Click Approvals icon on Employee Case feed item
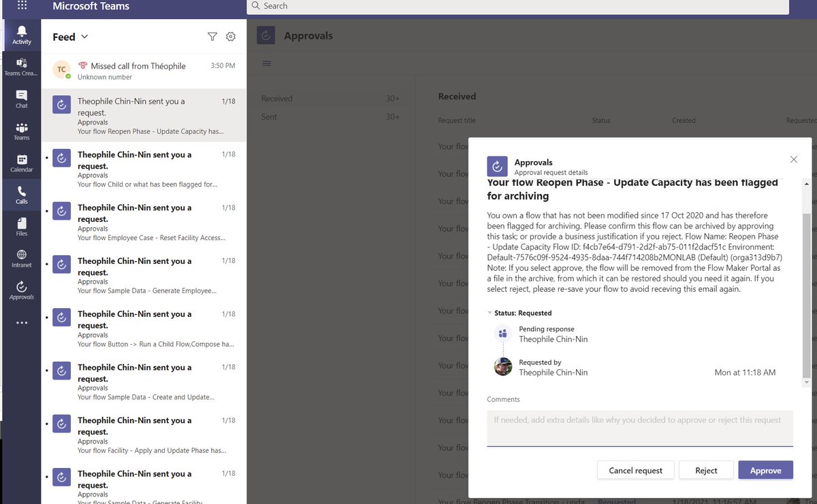The height and width of the screenshot is (504, 817). point(62,211)
